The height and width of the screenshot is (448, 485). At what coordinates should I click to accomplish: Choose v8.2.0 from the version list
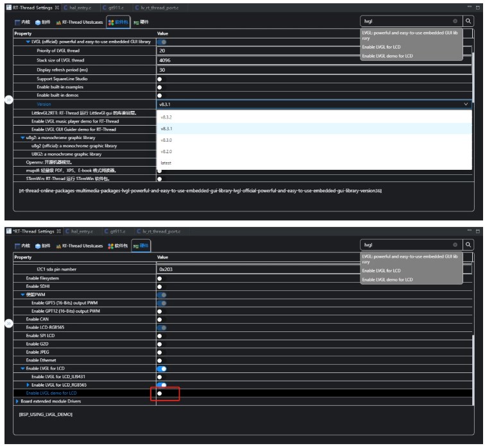(314, 151)
